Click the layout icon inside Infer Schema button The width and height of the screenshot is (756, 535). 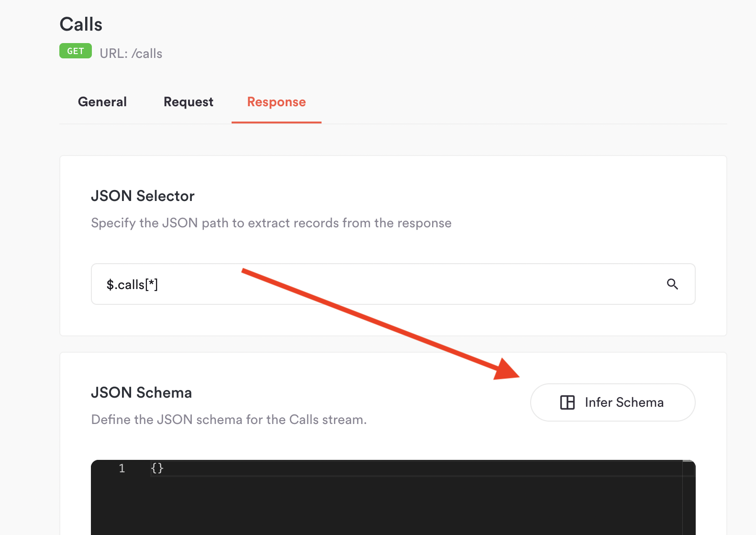pos(567,402)
